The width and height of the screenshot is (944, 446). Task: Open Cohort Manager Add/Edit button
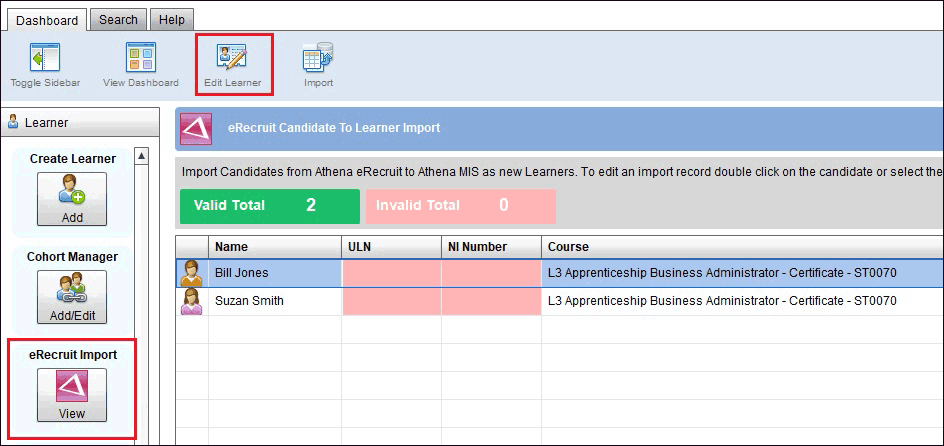click(x=72, y=297)
